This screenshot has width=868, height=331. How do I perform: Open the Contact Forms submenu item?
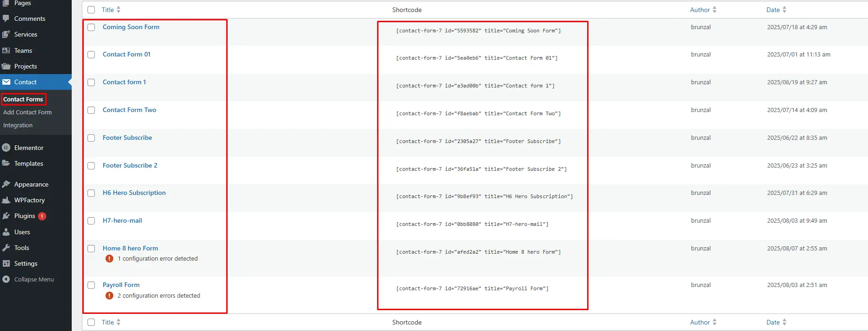tap(23, 99)
